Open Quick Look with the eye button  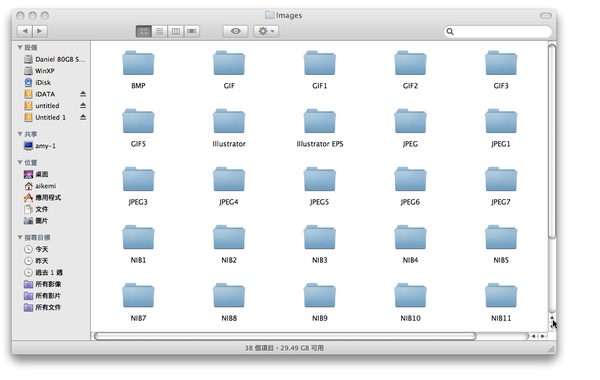[x=235, y=31]
